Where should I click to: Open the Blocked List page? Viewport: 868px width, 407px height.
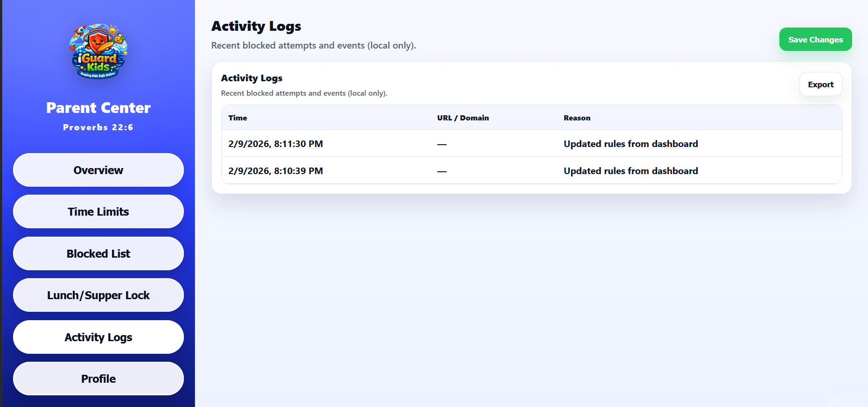pyautogui.click(x=98, y=253)
